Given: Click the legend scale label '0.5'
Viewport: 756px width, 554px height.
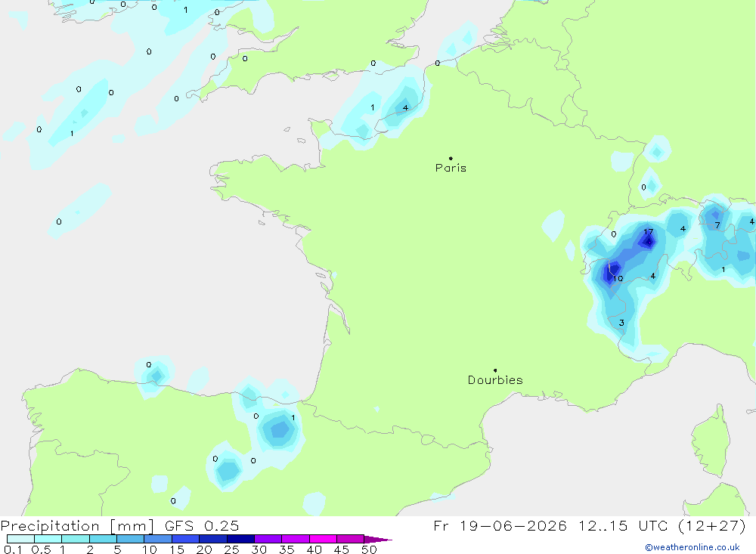Looking at the screenshot, I should tap(41, 549).
